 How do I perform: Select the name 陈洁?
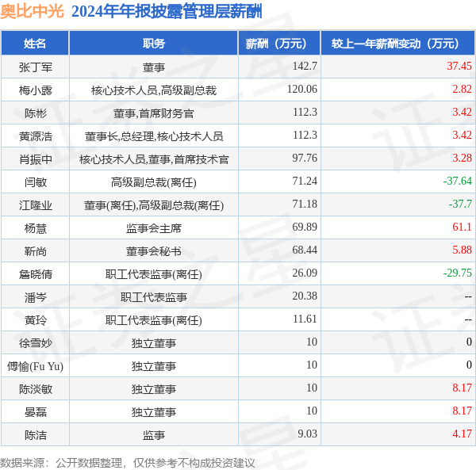pos(36,435)
